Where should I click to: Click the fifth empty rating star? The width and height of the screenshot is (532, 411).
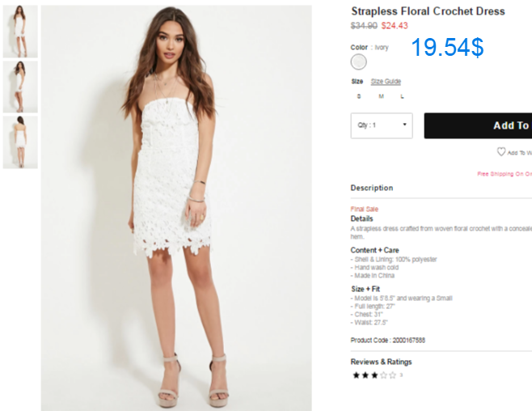click(393, 375)
